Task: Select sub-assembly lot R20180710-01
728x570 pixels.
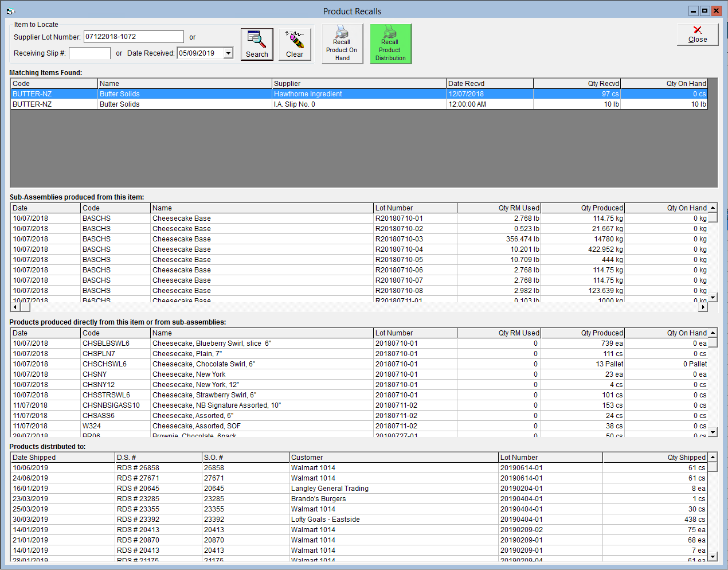Action: click(359, 218)
